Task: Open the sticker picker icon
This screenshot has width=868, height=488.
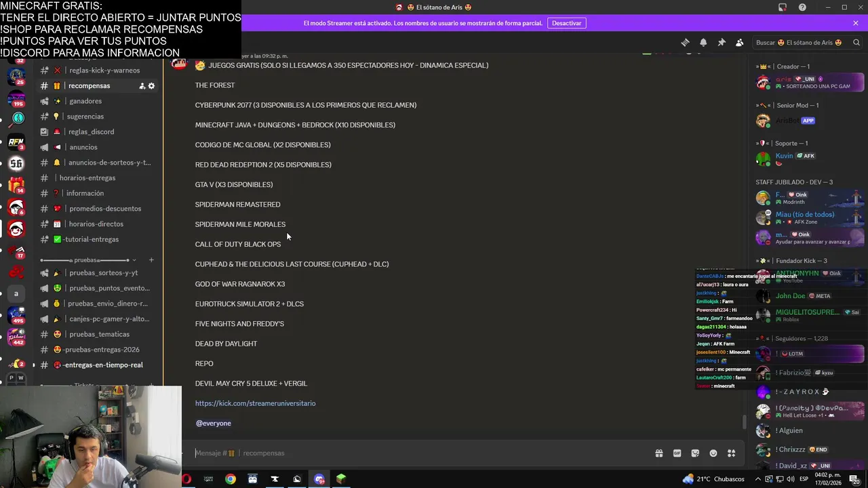Action: [695, 453]
